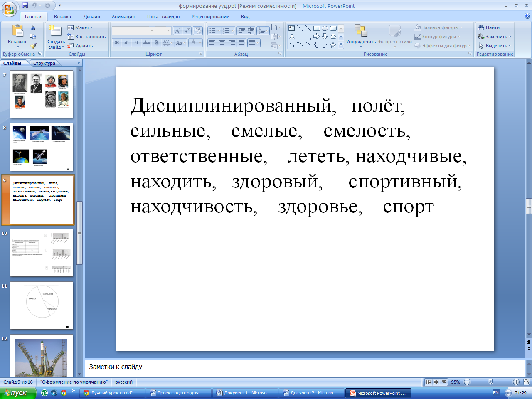
Task: Select the oval shape
Action: [x=325, y=28]
